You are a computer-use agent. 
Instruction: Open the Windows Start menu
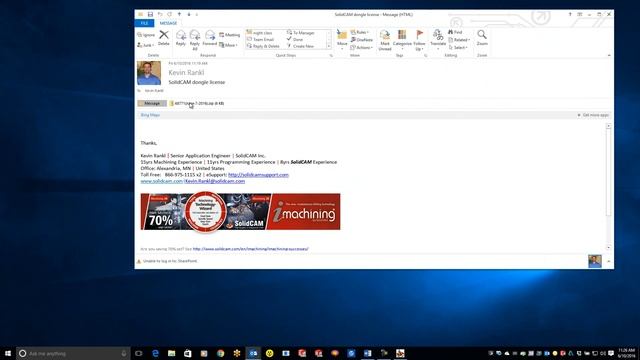pyautogui.click(x=8, y=353)
